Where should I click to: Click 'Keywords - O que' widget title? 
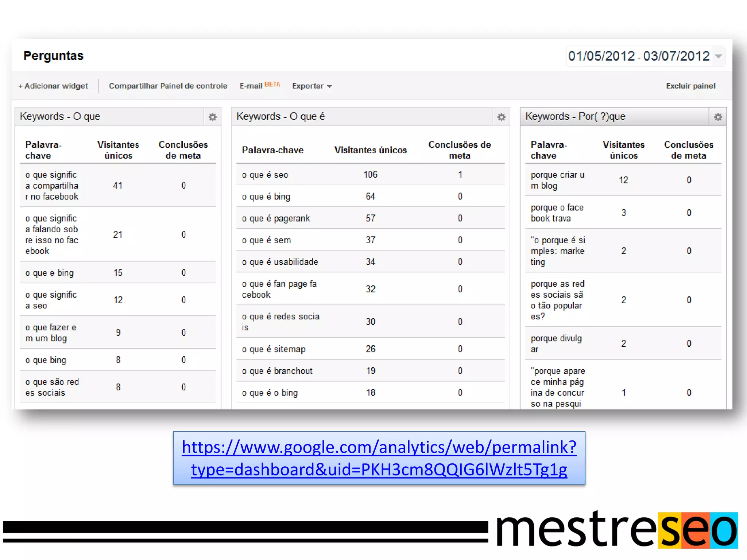tap(60, 116)
